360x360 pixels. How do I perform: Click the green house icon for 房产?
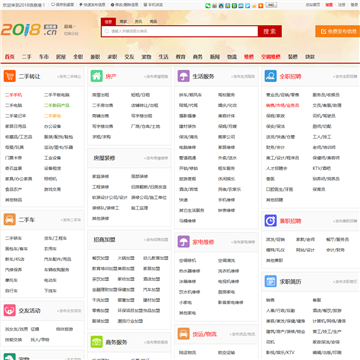pos(97,76)
